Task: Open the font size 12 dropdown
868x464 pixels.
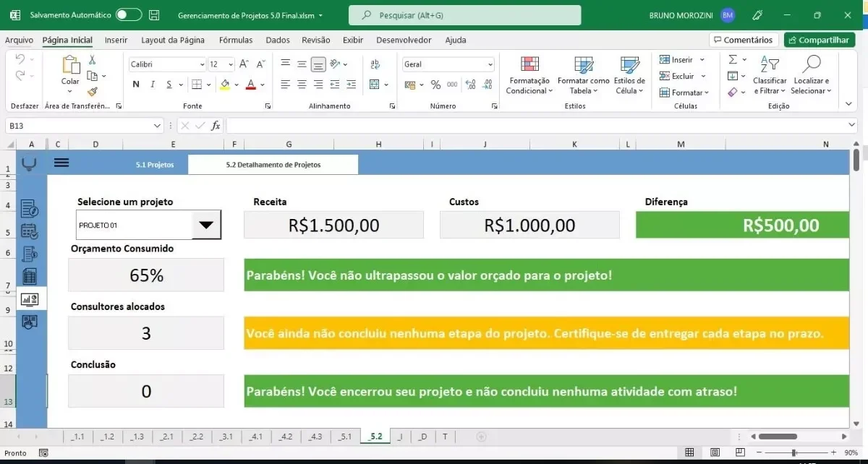Action: tap(230, 64)
